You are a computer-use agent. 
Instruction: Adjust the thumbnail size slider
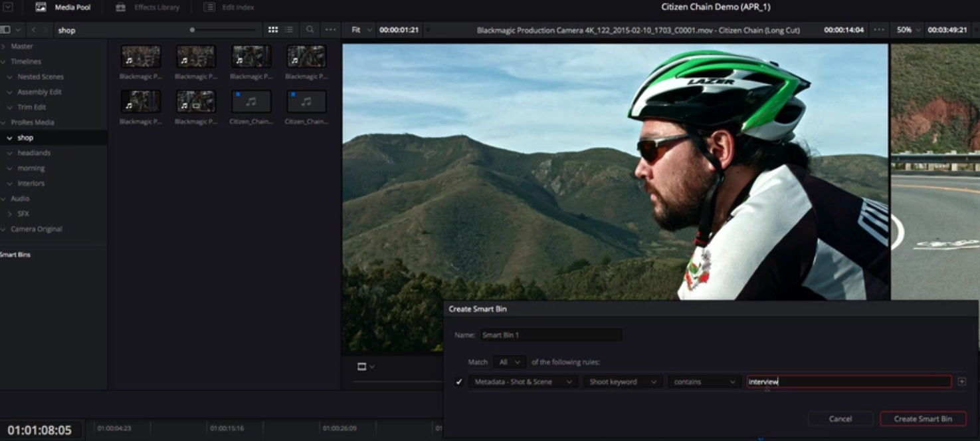(193, 30)
